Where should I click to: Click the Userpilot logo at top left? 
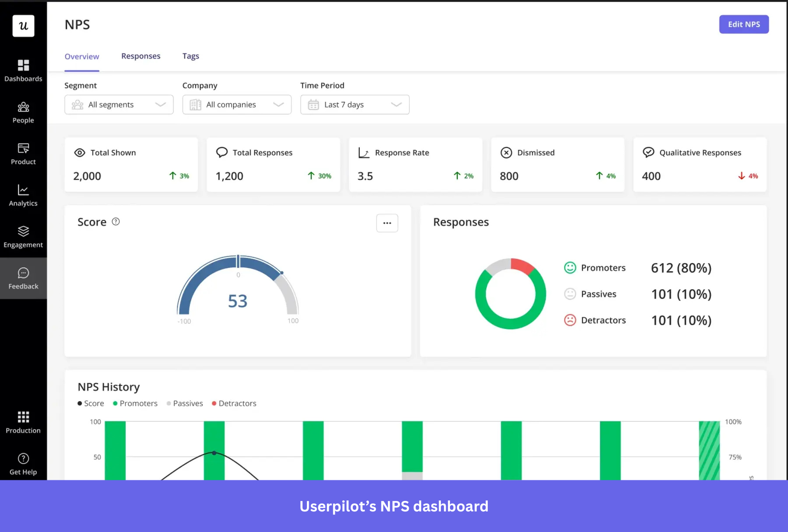click(x=23, y=25)
